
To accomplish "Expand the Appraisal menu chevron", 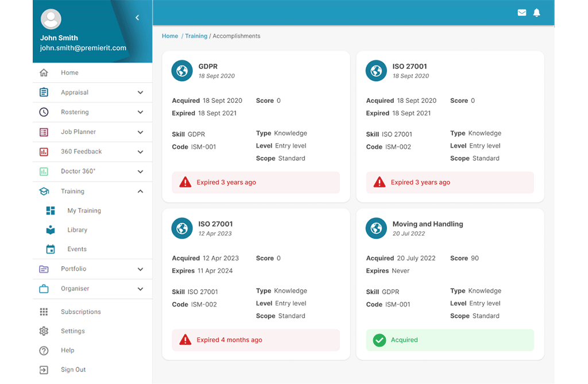I will 140,93.
